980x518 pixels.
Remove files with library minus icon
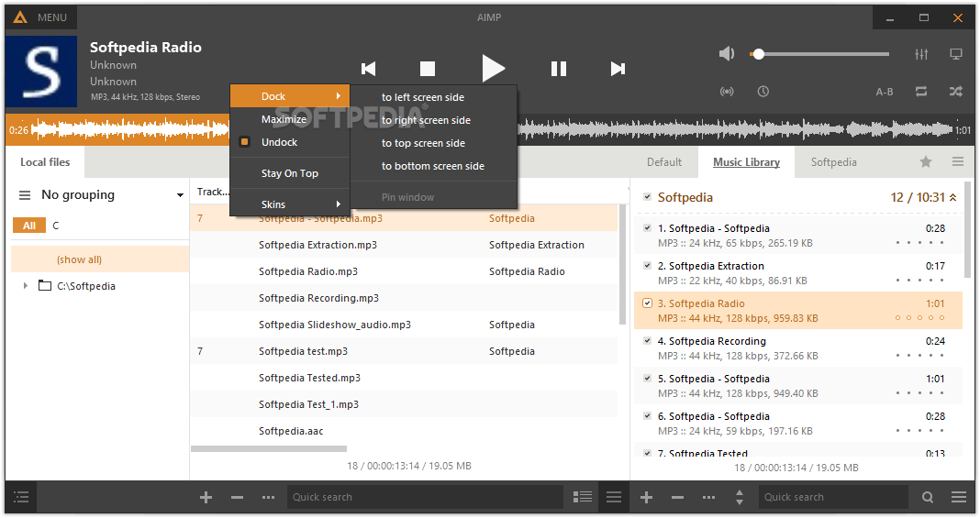[x=237, y=498]
